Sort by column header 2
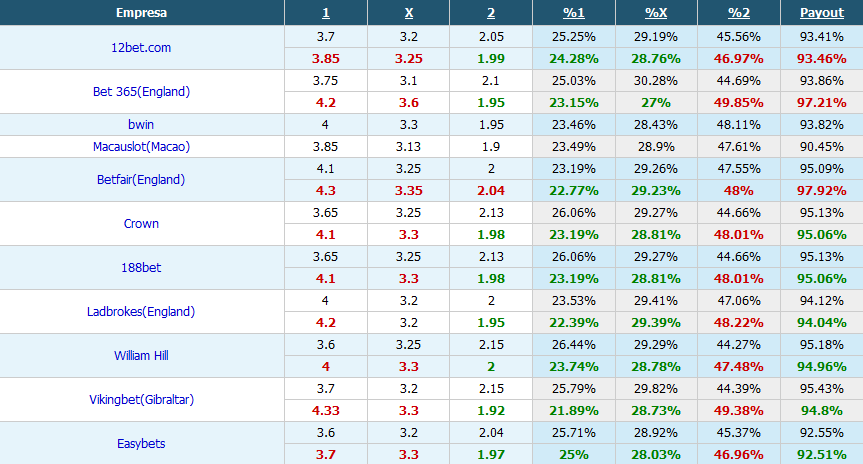 click(x=491, y=13)
